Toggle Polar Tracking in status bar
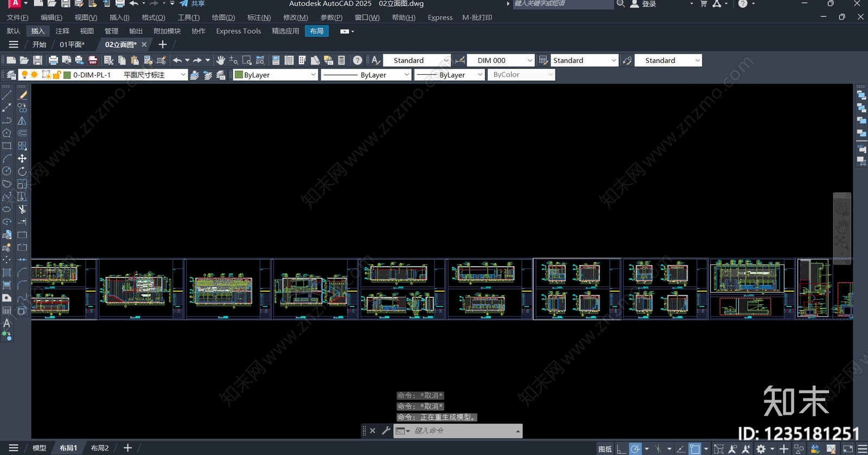Screen dimensions: 868x455 pyautogui.click(x=635, y=448)
